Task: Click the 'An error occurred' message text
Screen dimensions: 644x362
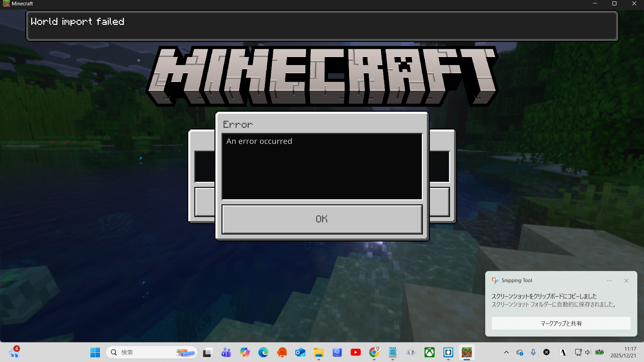Action: (259, 141)
